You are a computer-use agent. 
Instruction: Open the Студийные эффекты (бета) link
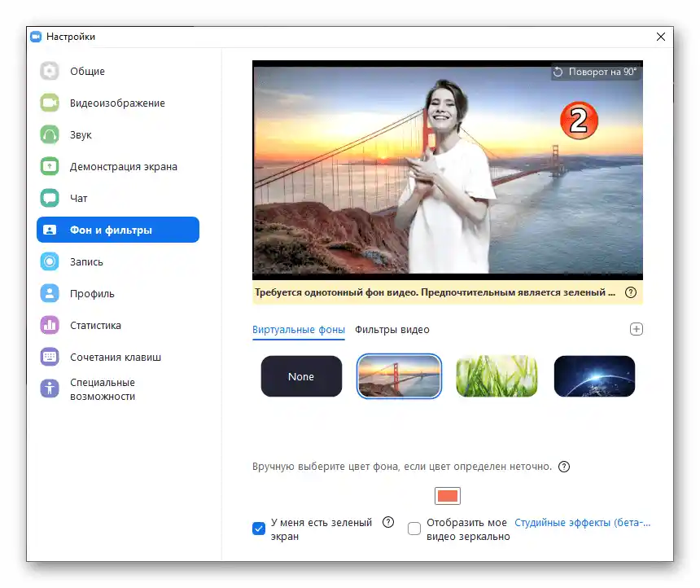(x=583, y=522)
